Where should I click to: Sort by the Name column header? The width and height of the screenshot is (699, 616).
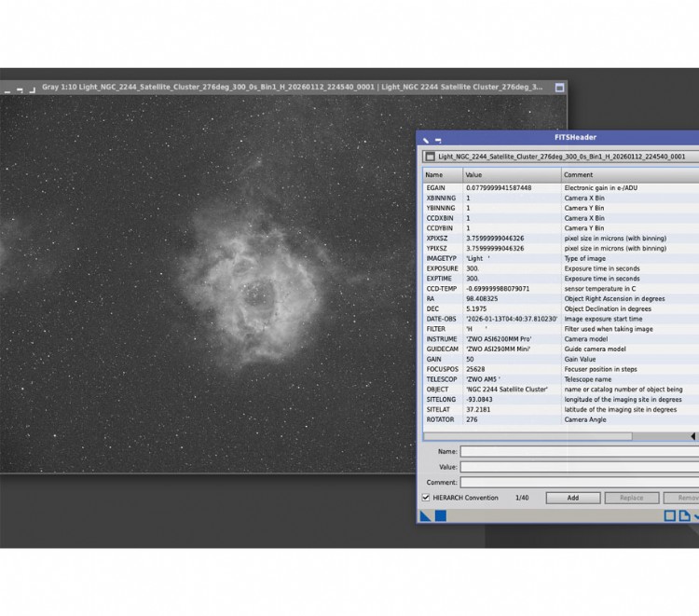[x=443, y=174]
